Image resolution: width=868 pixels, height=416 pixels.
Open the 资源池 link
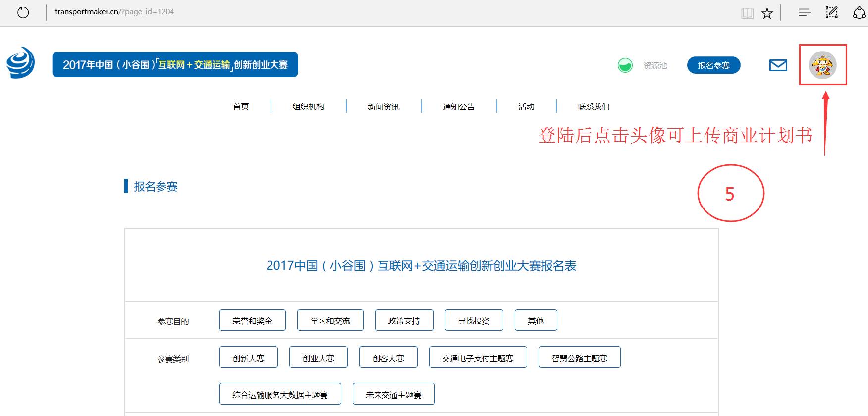[x=655, y=65]
